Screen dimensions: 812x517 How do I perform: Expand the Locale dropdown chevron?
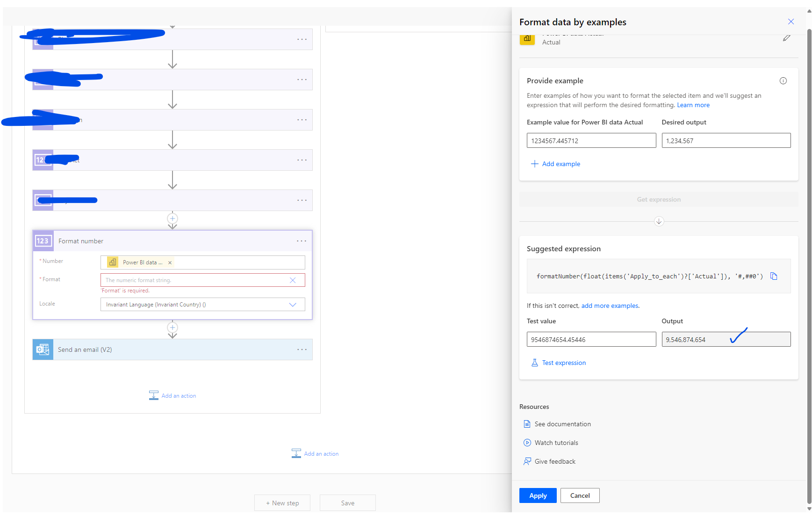293,305
